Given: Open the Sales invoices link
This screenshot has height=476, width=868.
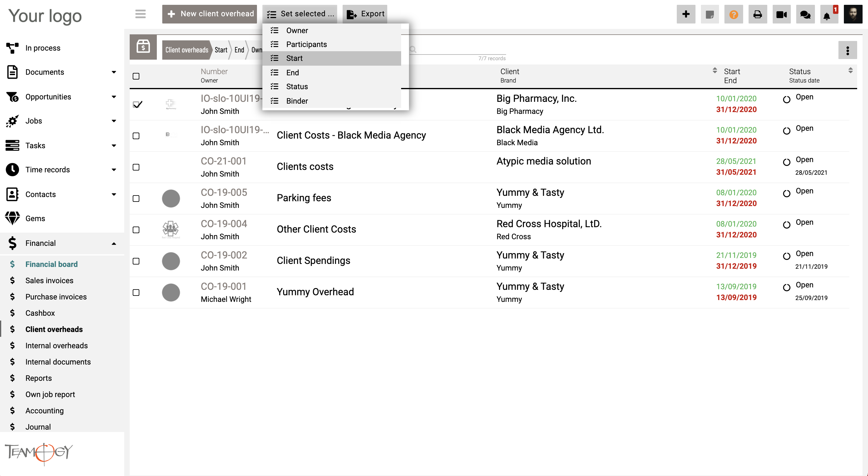Looking at the screenshot, I should coord(49,280).
